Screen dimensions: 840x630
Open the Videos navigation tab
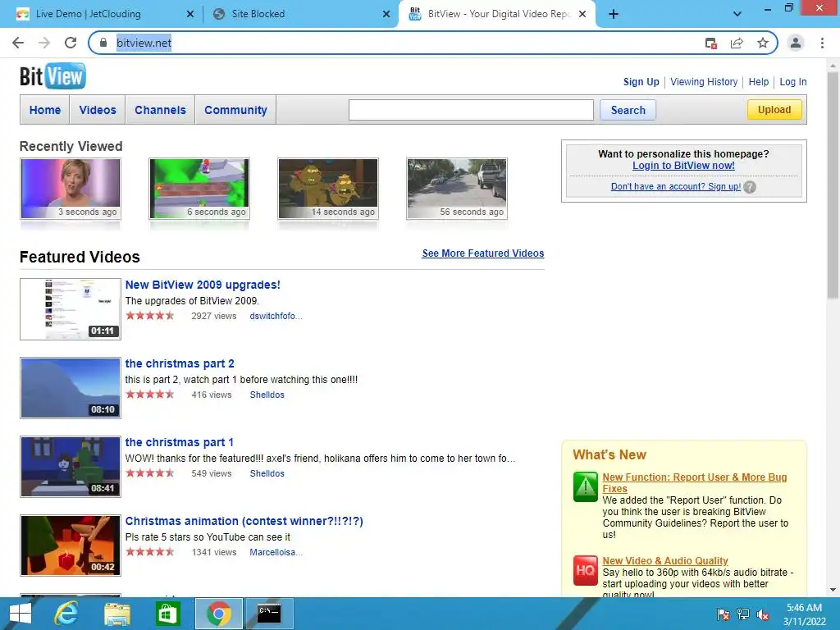point(98,110)
